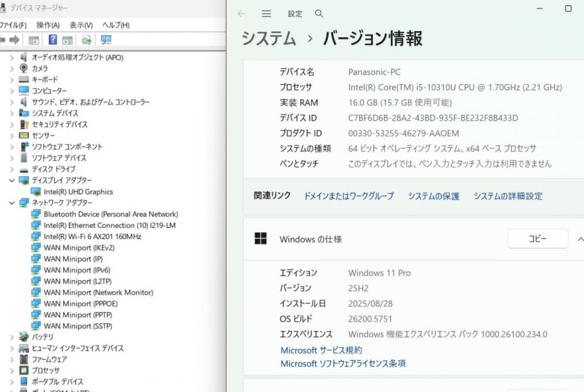Click the センサー category icon
The image size is (584, 392).
24,135
